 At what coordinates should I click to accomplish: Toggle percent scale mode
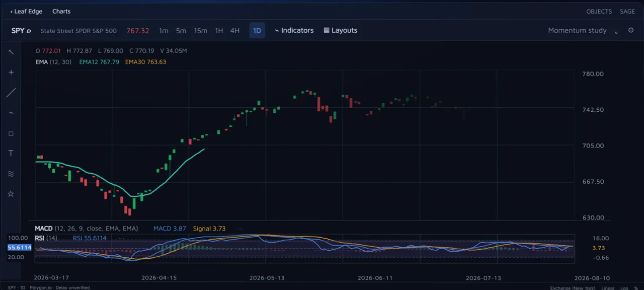(x=636, y=288)
